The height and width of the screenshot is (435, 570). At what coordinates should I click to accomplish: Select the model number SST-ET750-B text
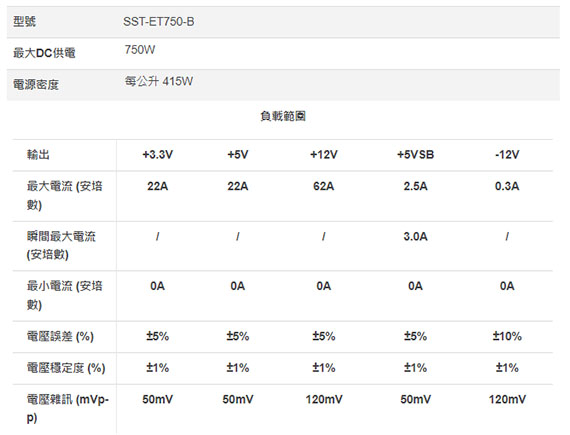[158, 22]
